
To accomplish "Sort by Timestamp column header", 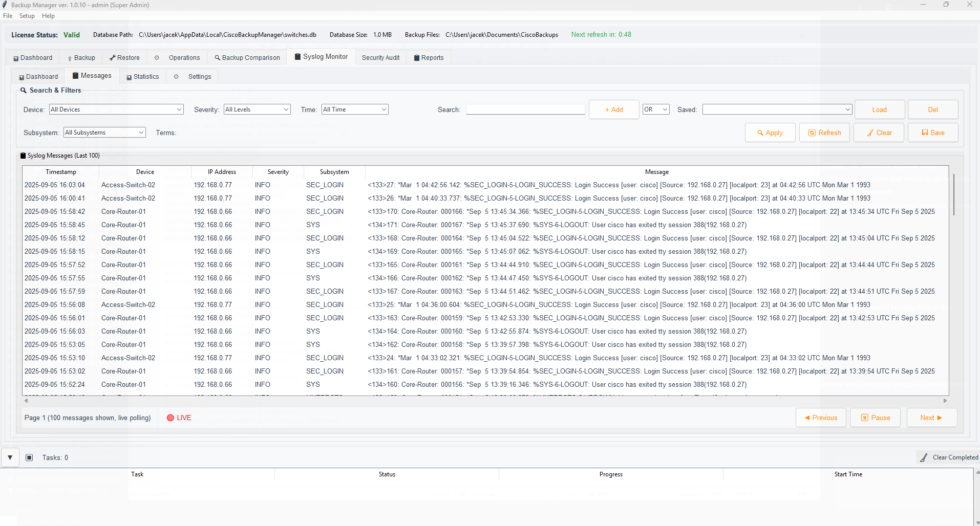I will coord(60,172).
